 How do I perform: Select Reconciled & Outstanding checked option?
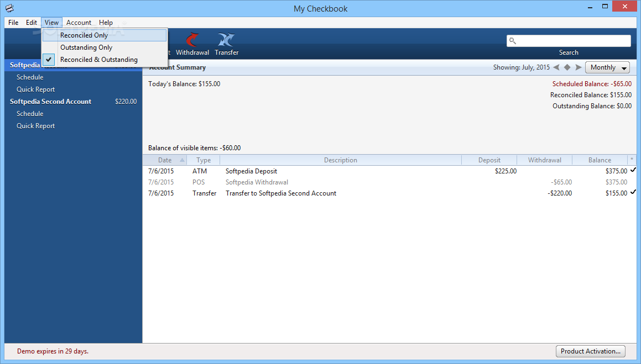click(105, 60)
